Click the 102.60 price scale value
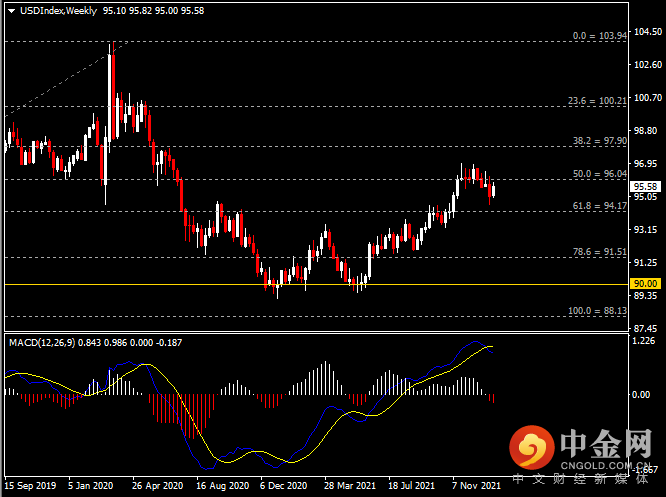 (648, 65)
